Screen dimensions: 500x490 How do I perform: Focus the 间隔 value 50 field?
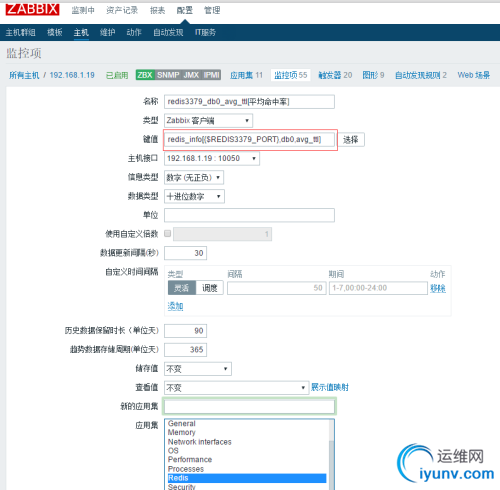[277, 288]
